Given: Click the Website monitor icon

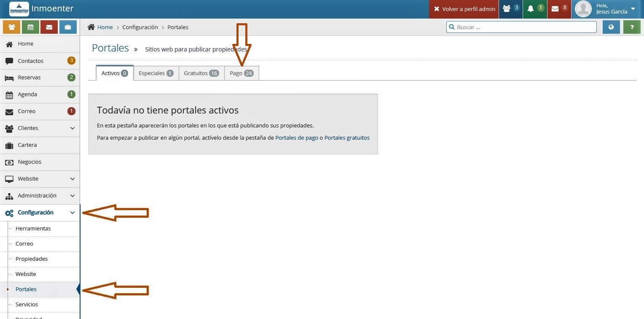Looking at the screenshot, I should click(9, 179).
